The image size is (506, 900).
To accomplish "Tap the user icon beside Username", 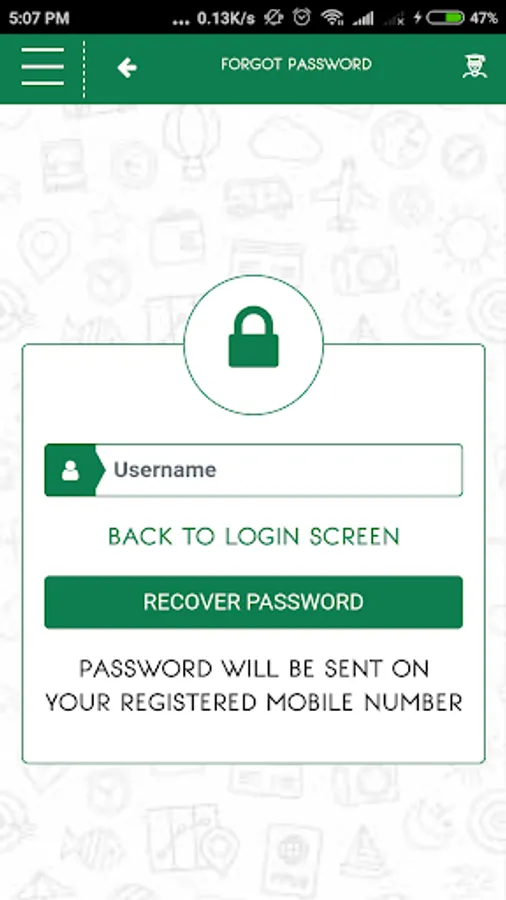I will coord(71,470).
